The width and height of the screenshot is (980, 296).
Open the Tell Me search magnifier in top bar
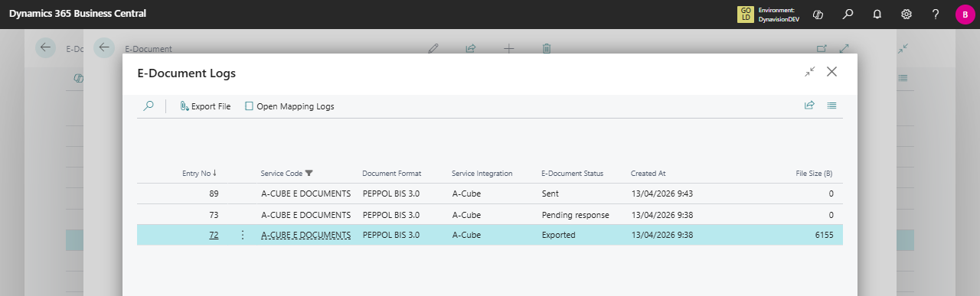[x=848, y=15]
